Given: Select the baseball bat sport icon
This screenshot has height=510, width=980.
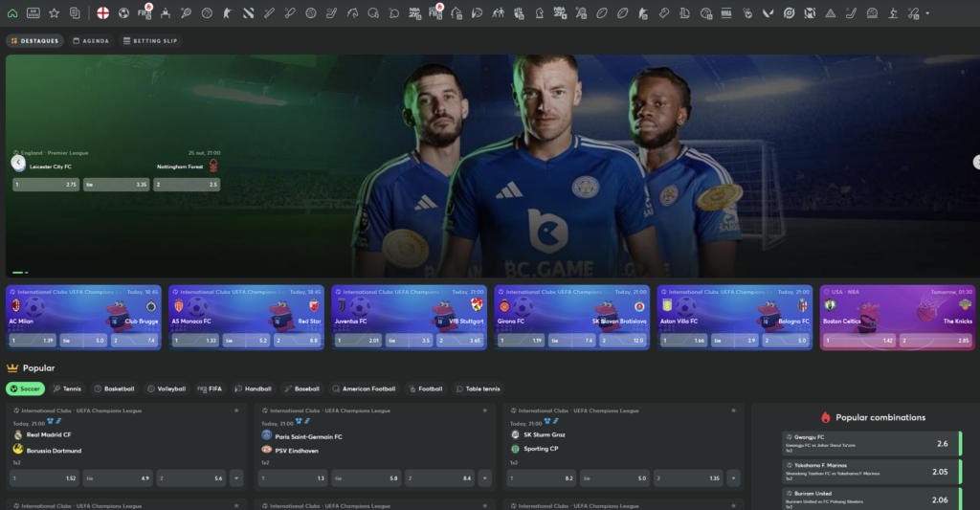Looking at the screenshot, I should 269,13.
